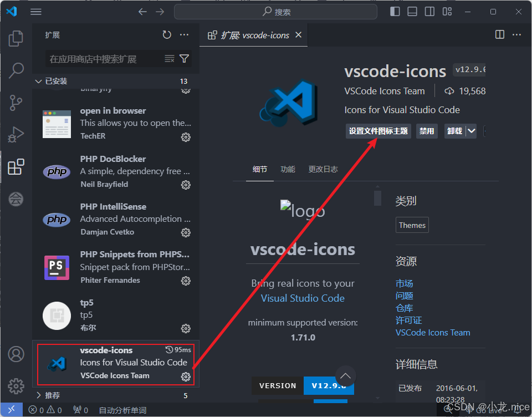
Task: Open Run and Debug view
Action: coord(16,135)
